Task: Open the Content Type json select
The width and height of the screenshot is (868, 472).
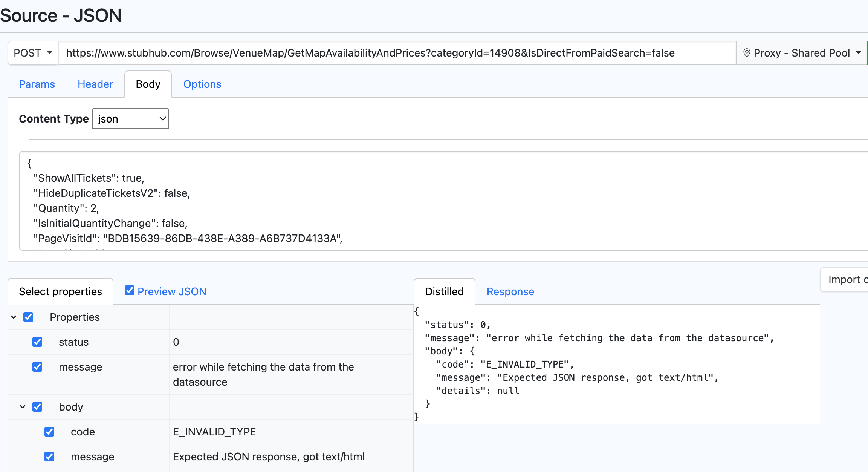Action: (x=130, y=119)
